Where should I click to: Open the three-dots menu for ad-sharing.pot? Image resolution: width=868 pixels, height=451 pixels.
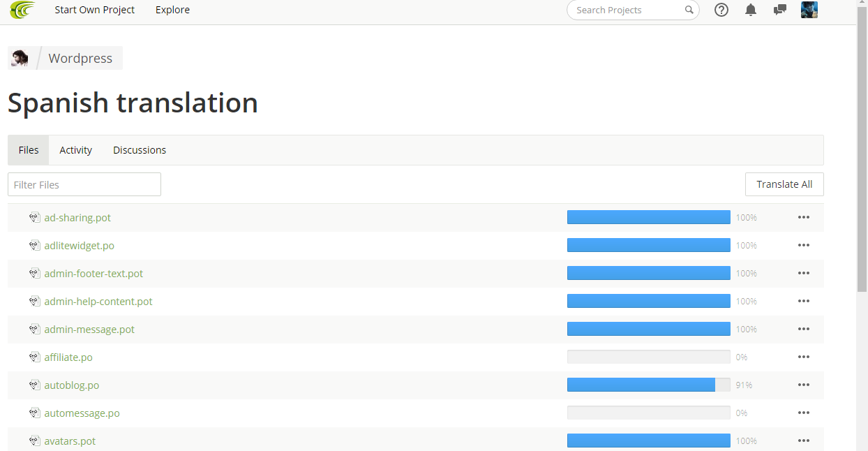pos(804,217)
